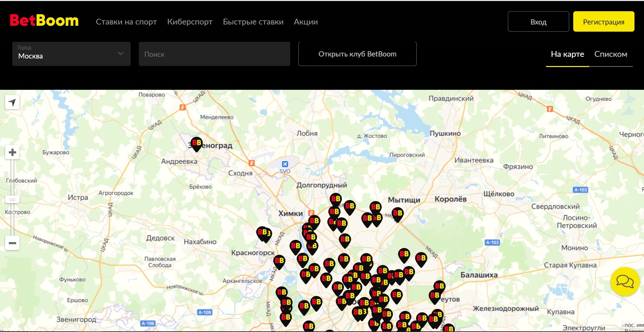Click the Королёв label on map

coord(450,199)
